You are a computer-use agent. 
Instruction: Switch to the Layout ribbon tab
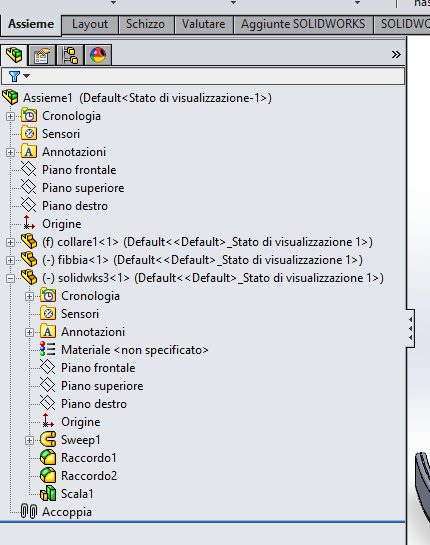pos(90,24)
